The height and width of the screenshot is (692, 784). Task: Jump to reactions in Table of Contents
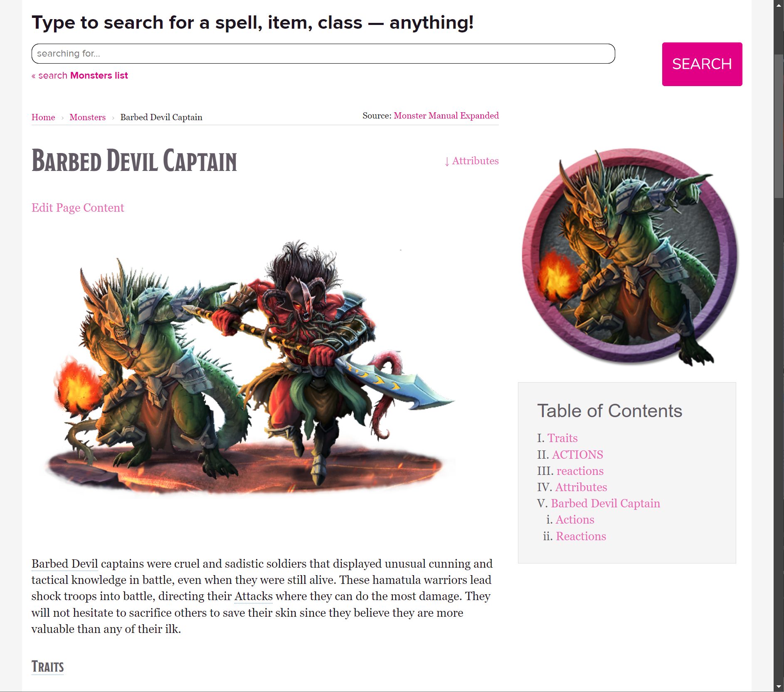tap(579, 471)
